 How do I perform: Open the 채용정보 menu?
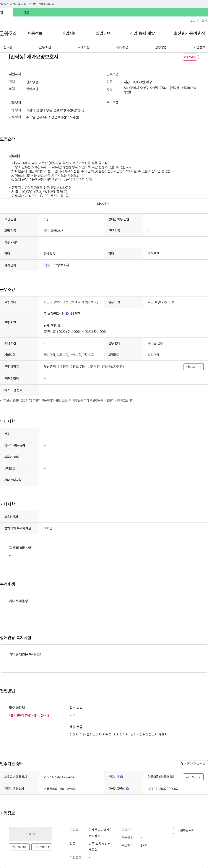click(x=35, y=33)
